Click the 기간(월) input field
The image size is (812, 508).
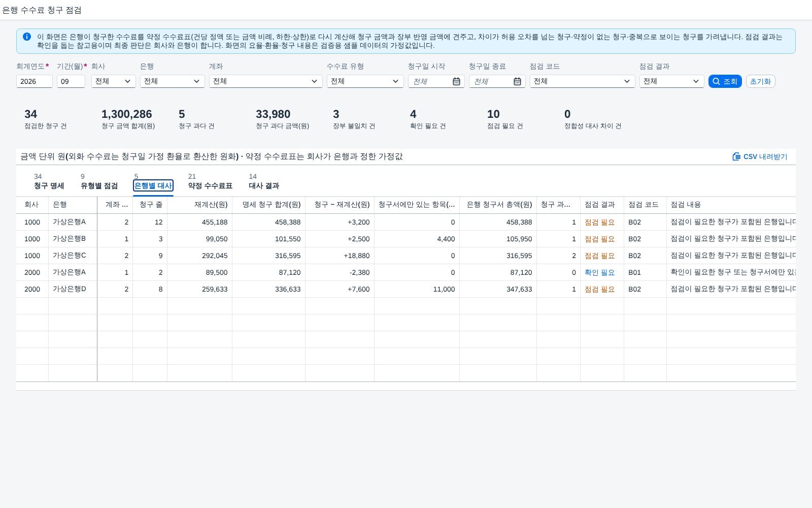(x=71, y=81)
